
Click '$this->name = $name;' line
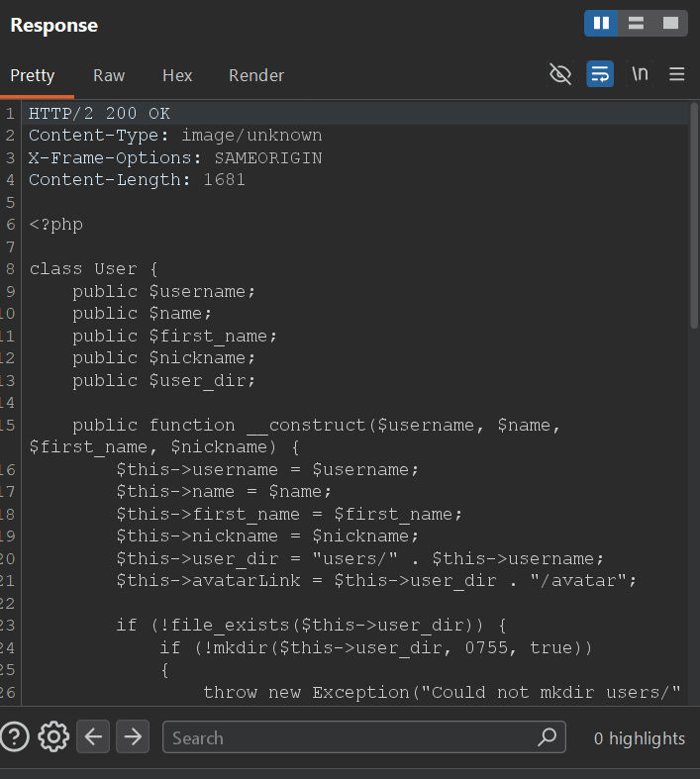224,492
